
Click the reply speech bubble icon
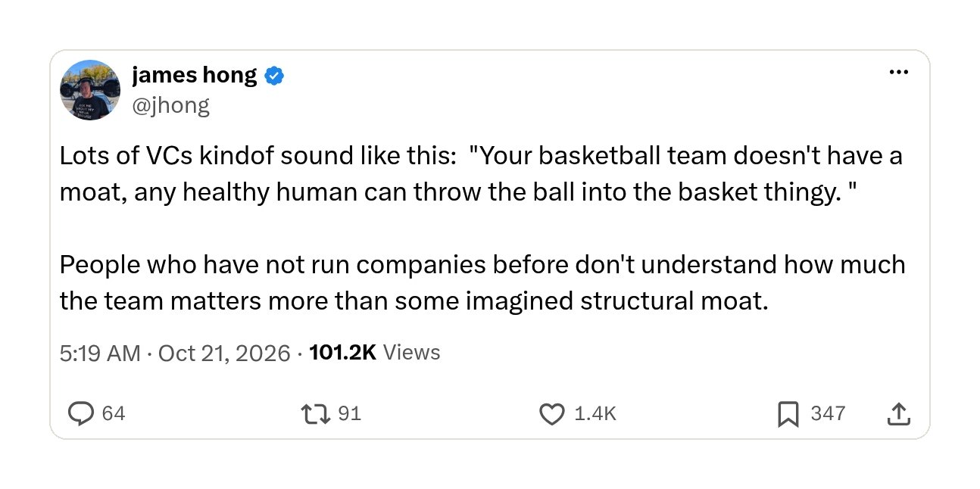pyautogui.click(x=80, y=413)
